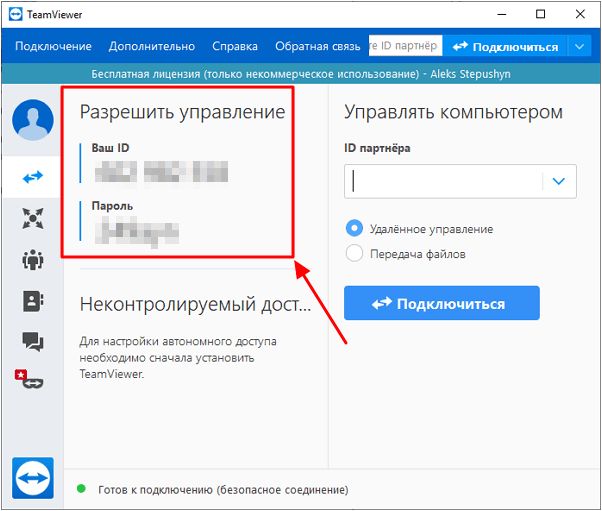The height and width of the screenshot is (511, 602).
Task: Focus the toolbar partner ID field
Action: point(405,46)
